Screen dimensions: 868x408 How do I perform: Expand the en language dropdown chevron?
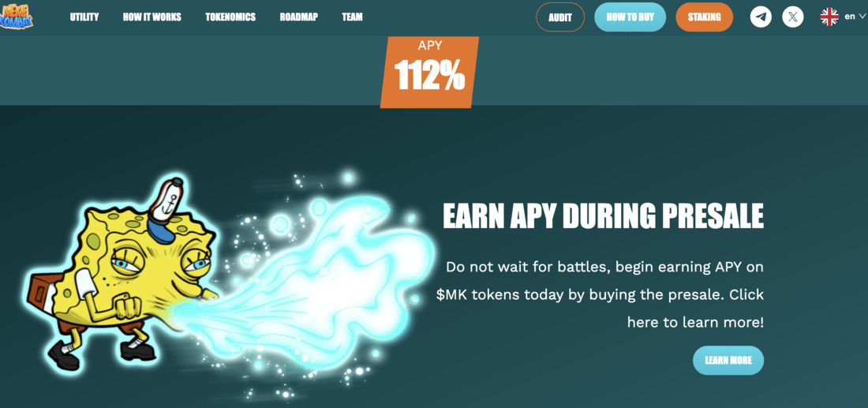[x=862, y=17]
